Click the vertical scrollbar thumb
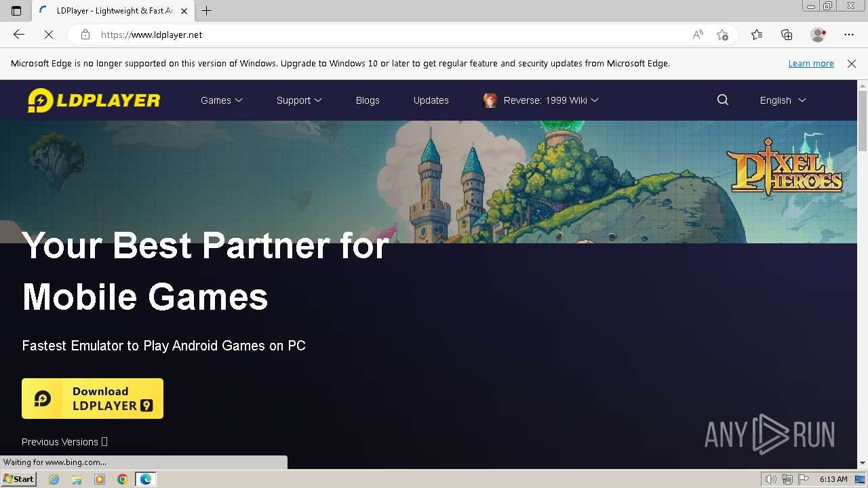868x488 pixels. coord(863,121)
